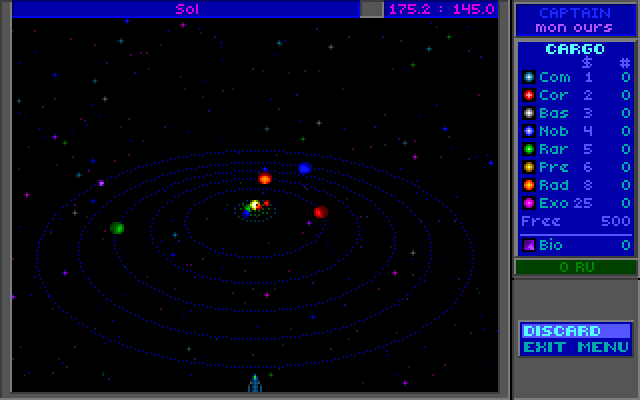Click the yellow Sun at center
The image size is (640, 400).
pyautogui.click(x=255, y=204)
